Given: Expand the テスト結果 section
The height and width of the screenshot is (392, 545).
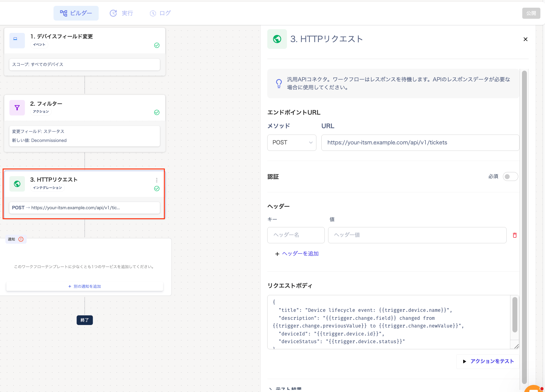Looking at the screenshot, I should (x=286, y=389).
